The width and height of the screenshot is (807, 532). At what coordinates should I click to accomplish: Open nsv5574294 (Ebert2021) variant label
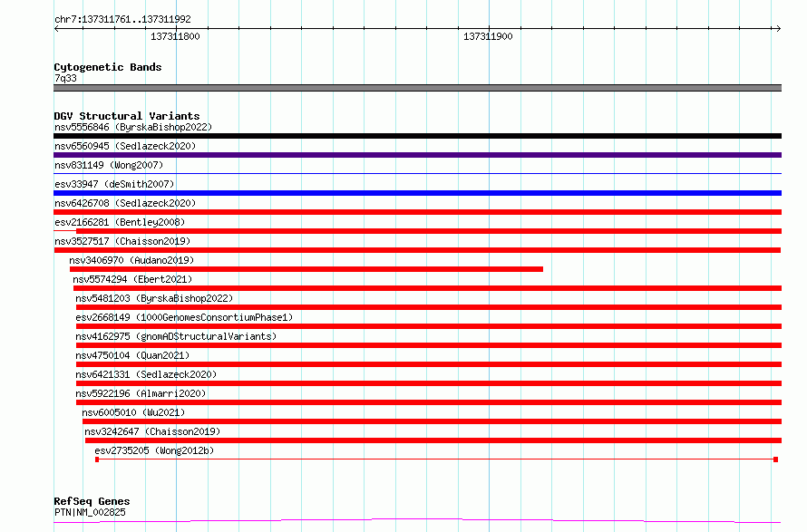point(132,279)
